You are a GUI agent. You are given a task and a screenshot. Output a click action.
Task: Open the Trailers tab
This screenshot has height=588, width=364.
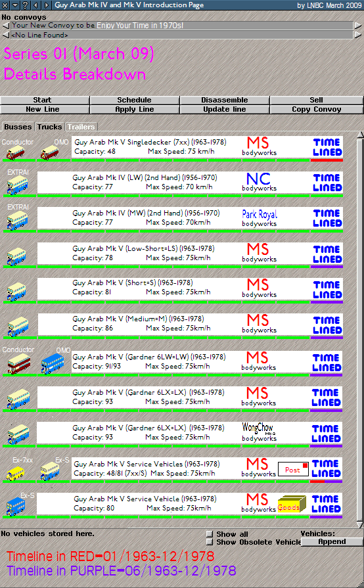(x=81, y=127)
